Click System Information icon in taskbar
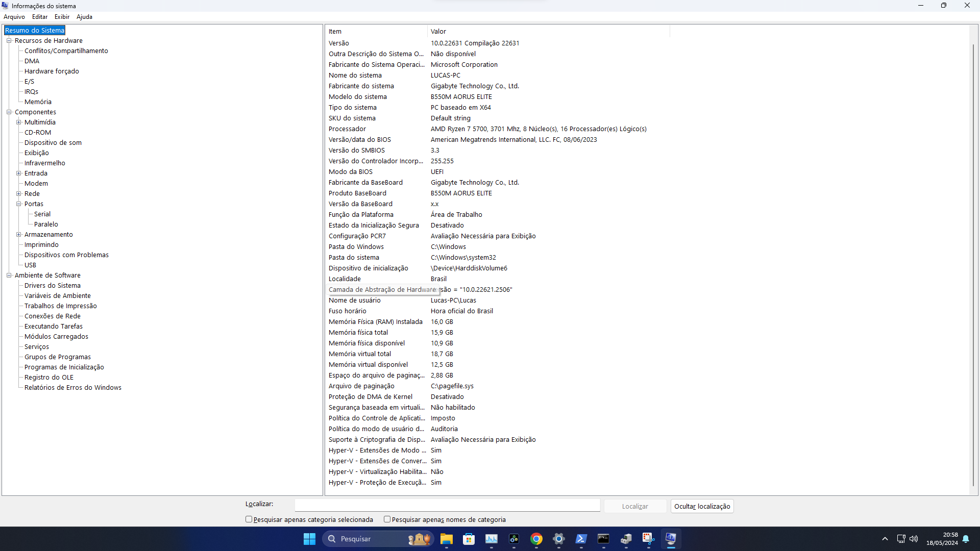The height and width of the screenshot is (551, 980). pos(671,539)
